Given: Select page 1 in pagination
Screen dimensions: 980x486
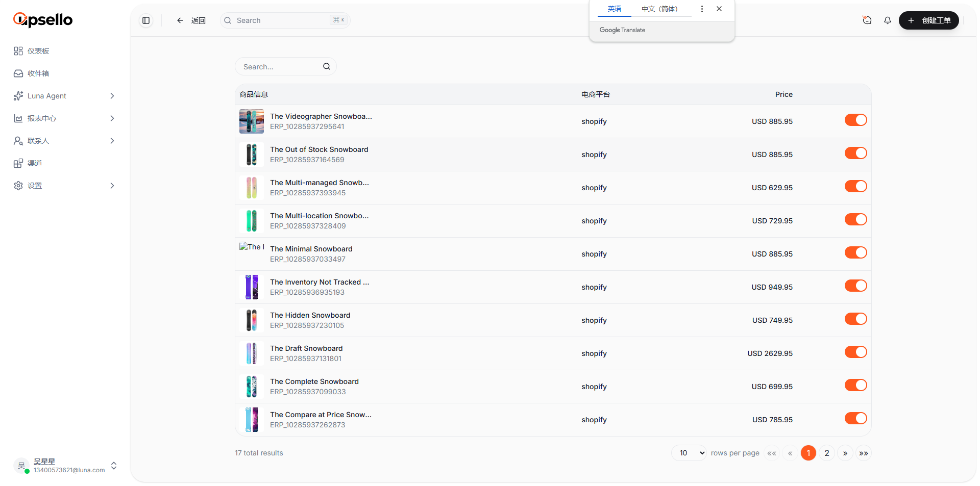Looking at the screenshot, I should (x=808, y=453).
